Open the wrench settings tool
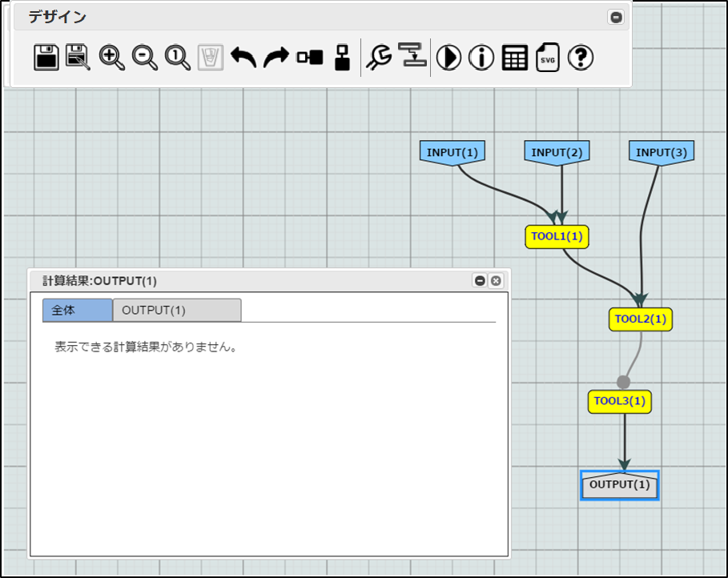This screenshot has width=728, height=578. 379,58
